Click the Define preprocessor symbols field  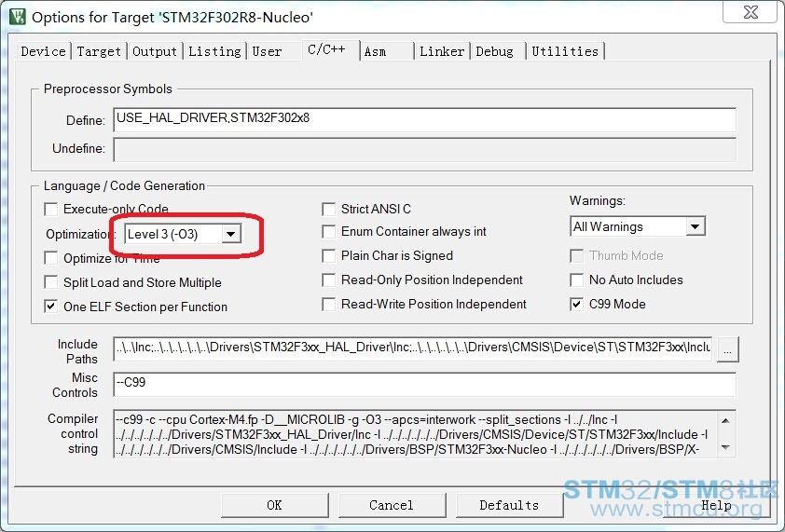pyautogui.click(x=424, y=119)
